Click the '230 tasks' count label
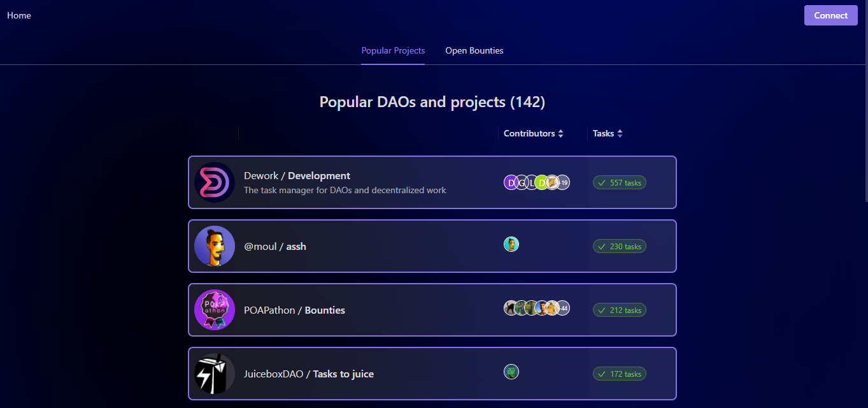The image size is (868, 408). 625,247
